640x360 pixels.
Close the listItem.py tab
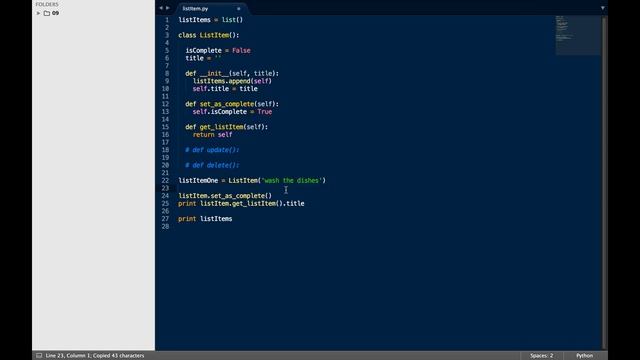tap(239, 9)
